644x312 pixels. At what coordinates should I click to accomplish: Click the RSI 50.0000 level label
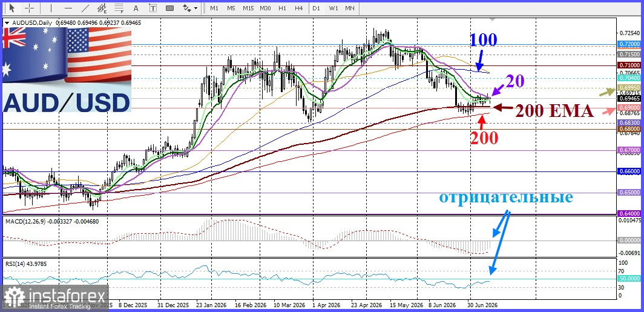629,279
